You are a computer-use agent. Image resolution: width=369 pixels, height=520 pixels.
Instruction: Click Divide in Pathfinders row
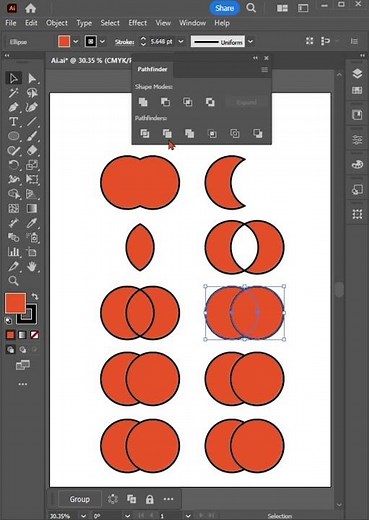[145, 134]
